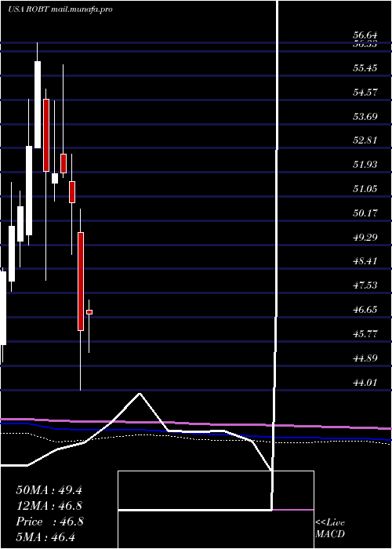Select the 49.29 price axis label
Viewport: 392px width, 549px height.
(x=365, y=238)
